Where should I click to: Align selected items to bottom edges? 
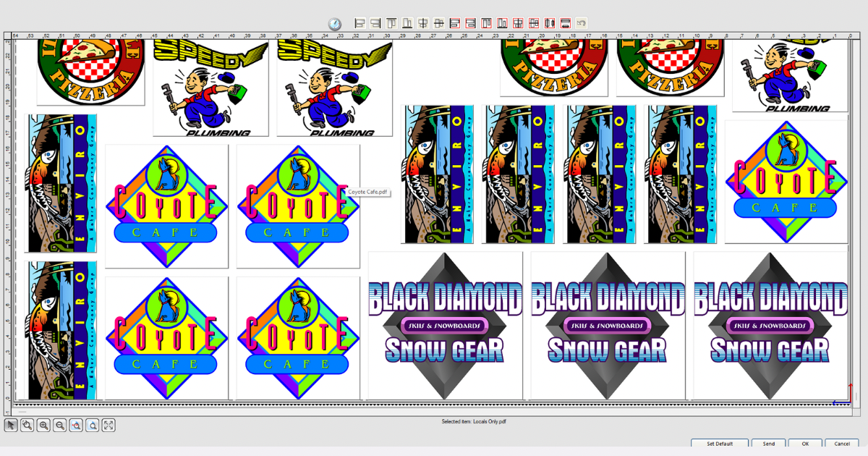coord(407,23)
